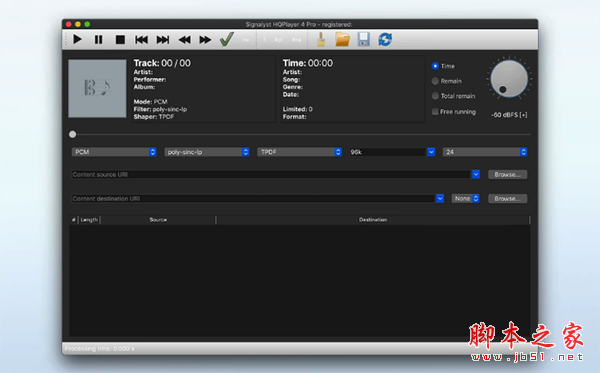The image size is (600, 373).
Task: Click the Limited: 0 text
Action: coord(298,109)
